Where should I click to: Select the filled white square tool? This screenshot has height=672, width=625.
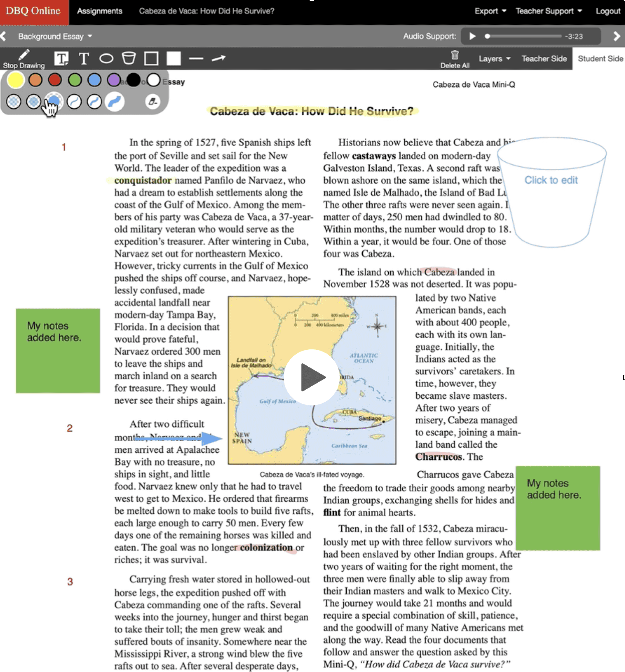click(174, 59)
